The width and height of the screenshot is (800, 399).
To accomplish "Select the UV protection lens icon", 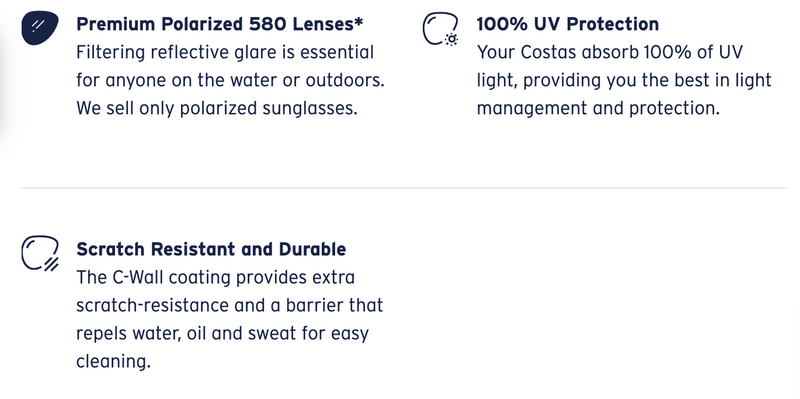I will [441, 29].
